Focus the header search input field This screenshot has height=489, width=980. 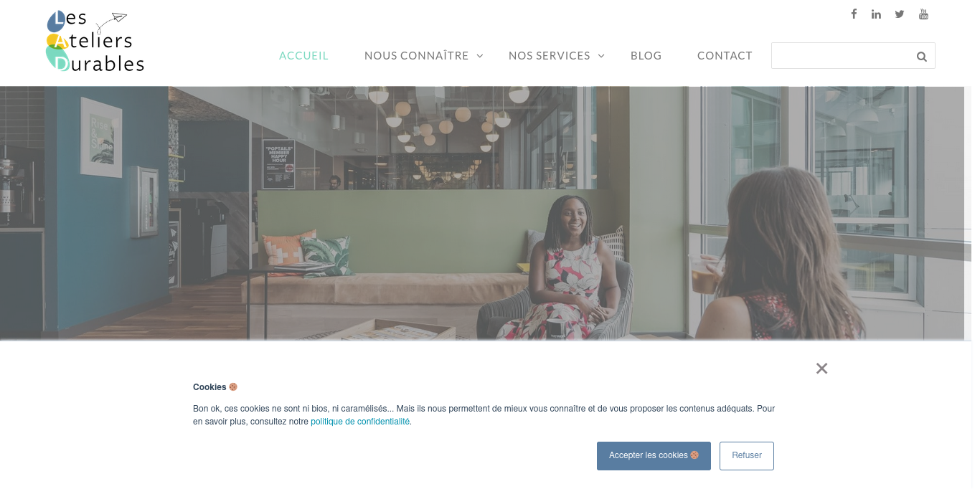tap(840, 56)
